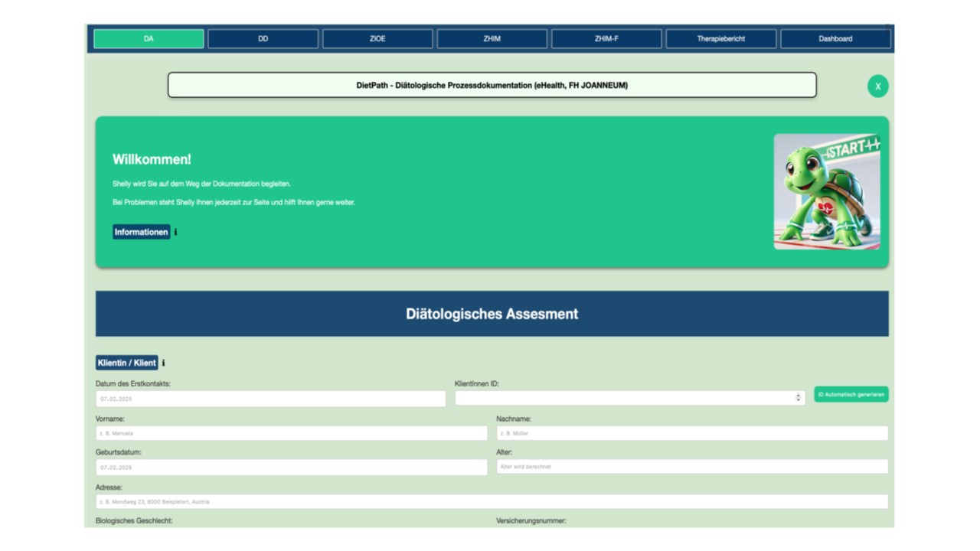The image size is (980, 551).
Task: Open the Geburtsdatum date field
Action: (x=291, y=467)
